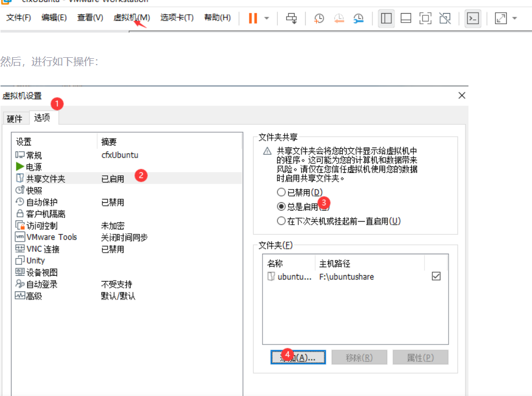Toggle the F:\ubuntushare folder enabled checkbox

click(436, 276)
